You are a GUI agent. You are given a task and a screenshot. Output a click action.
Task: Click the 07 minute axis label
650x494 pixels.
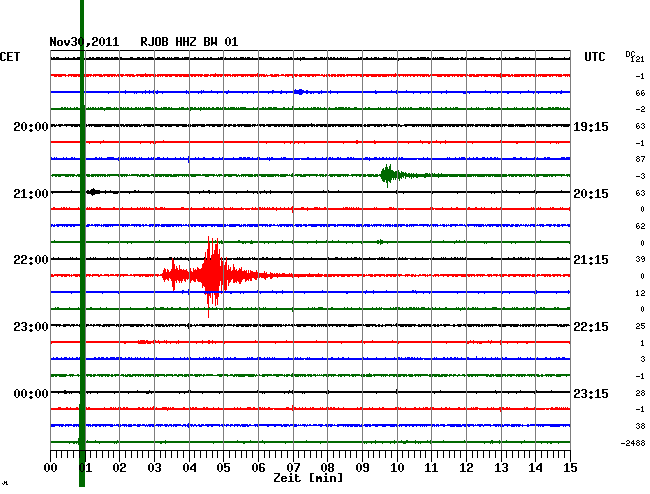[293, 468]
